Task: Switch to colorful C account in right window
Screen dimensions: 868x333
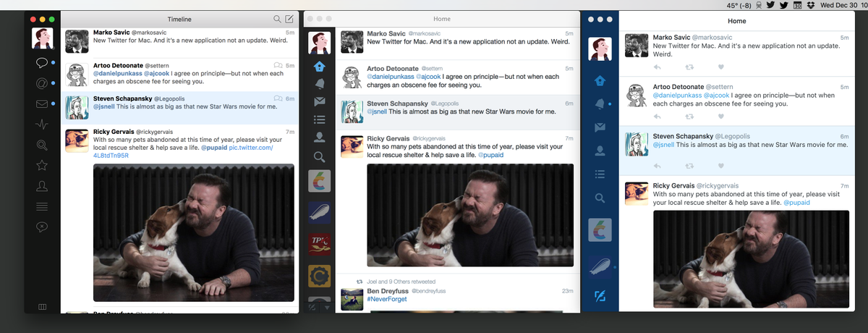Action: 600,229
